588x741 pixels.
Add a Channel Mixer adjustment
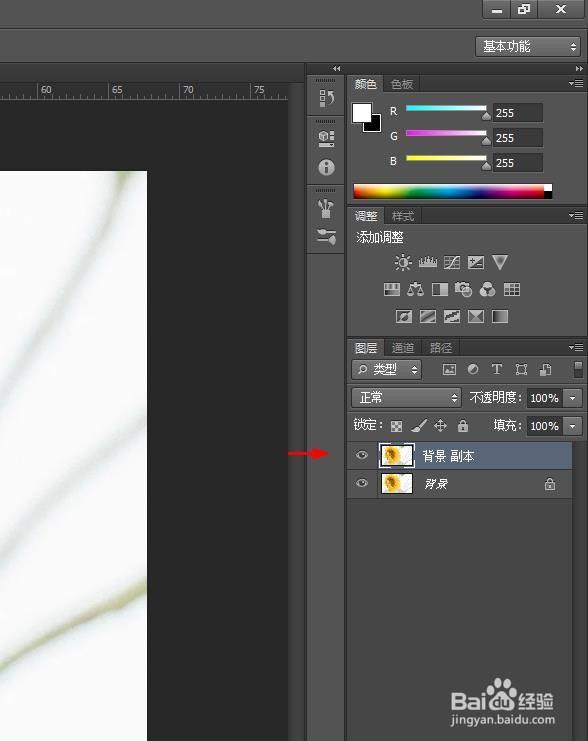tap(487, 289)
